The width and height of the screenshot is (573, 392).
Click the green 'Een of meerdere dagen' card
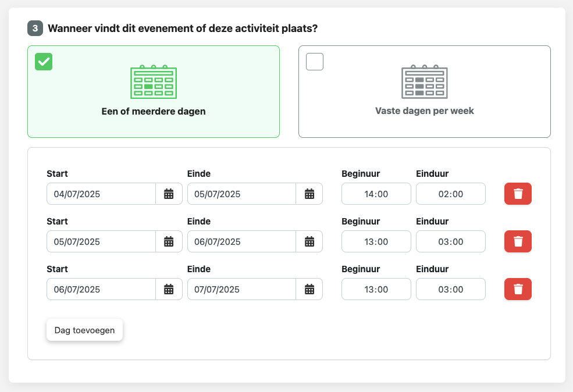coord(154,92)
